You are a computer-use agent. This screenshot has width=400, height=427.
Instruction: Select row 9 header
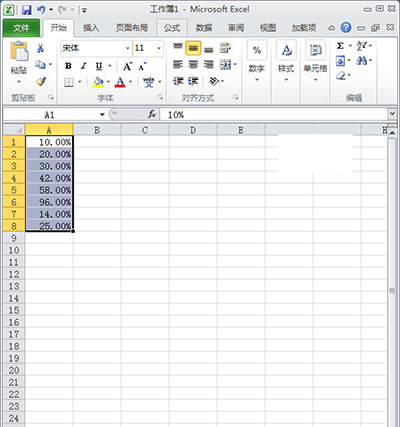click(14, 238)
